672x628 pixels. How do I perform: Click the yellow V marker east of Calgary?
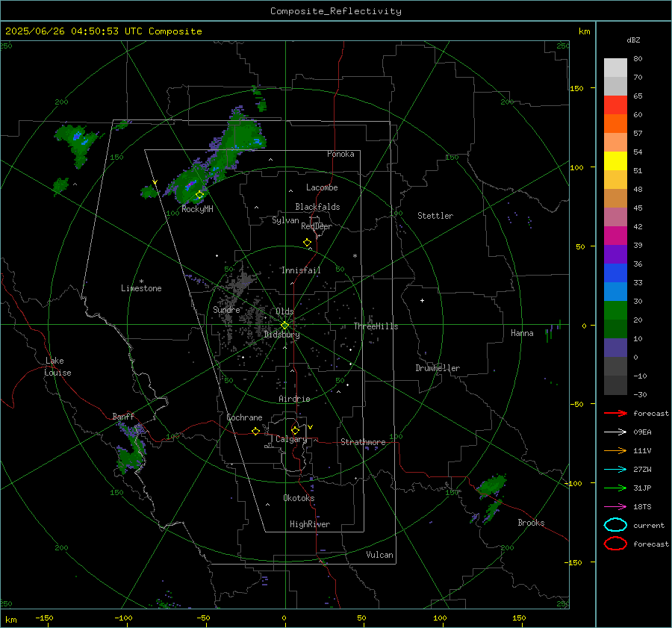(x=311, y=427)
